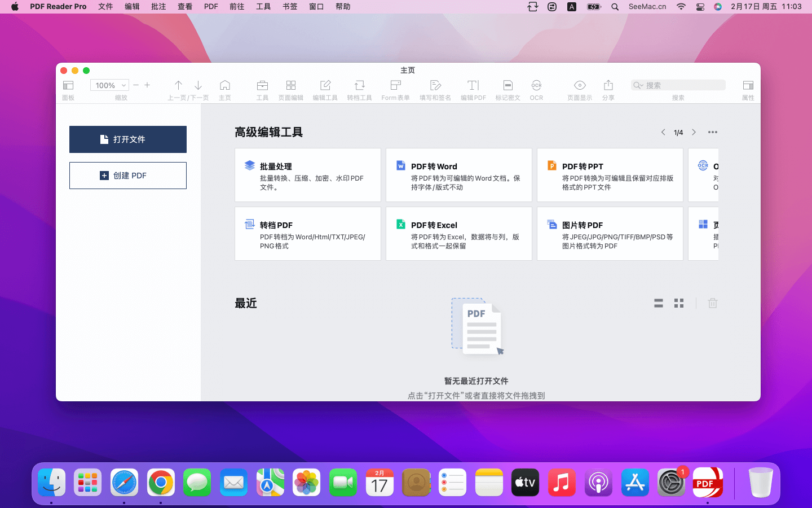
Task: Toggle the 属性 properties panel
Action: (748, 86)
